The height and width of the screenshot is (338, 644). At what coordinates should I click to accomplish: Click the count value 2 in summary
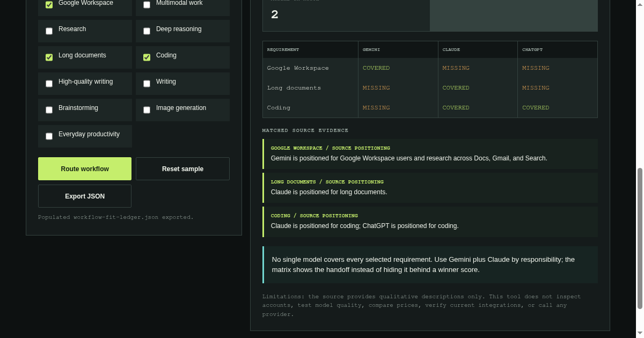[275, 14]
